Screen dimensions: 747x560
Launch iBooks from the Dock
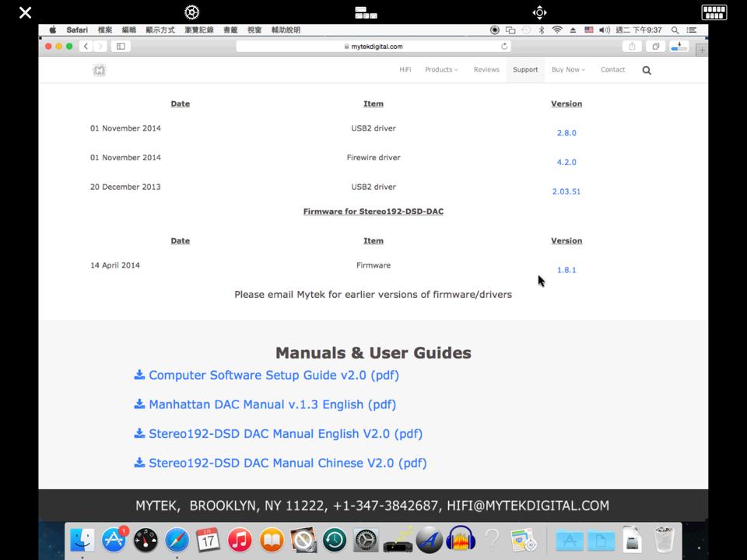click(x=272, y=540)
